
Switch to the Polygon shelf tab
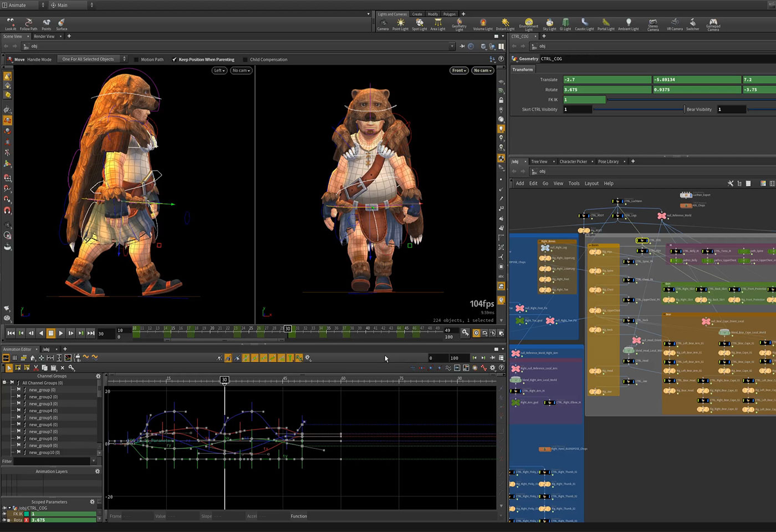[450, 14]
